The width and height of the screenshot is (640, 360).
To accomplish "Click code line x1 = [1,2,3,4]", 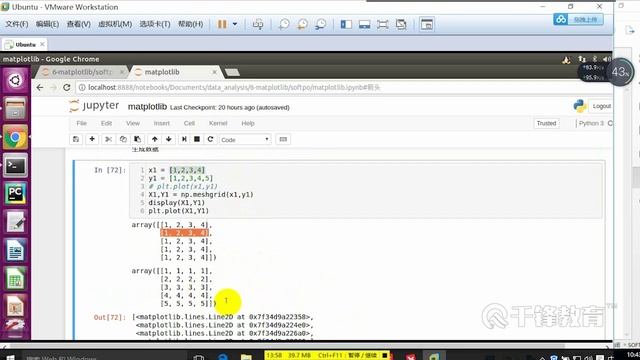I will click(177, 170).
